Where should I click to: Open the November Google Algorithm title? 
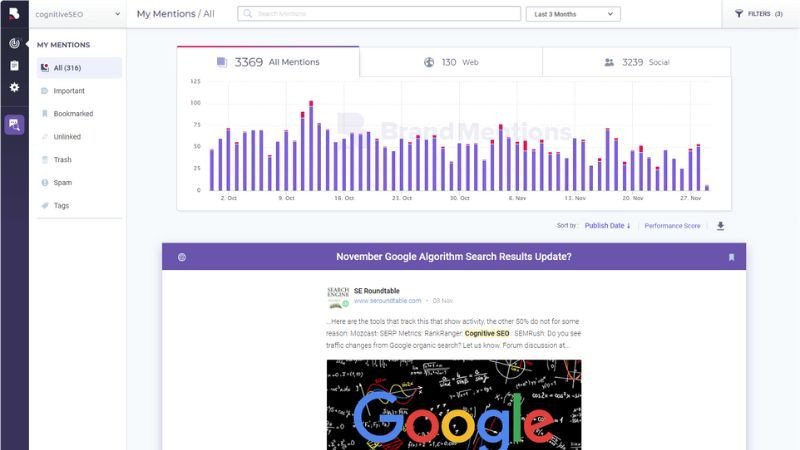[x=454, y=257]
